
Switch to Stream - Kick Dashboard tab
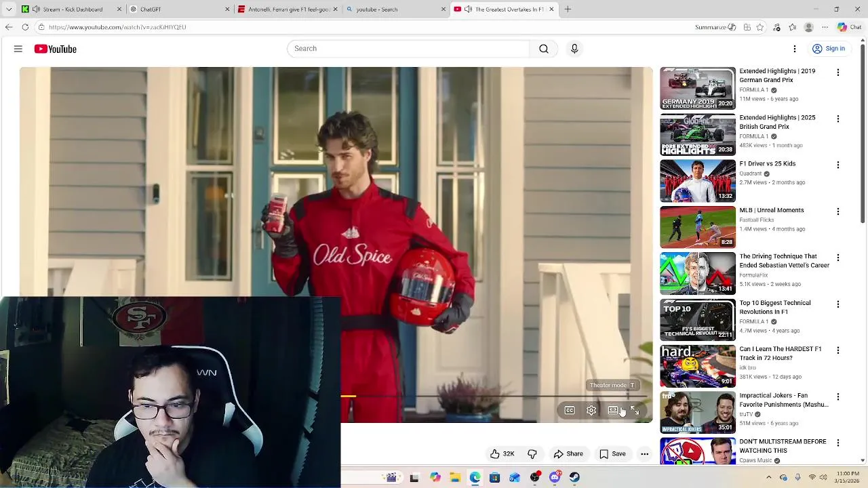pos(71,9)
